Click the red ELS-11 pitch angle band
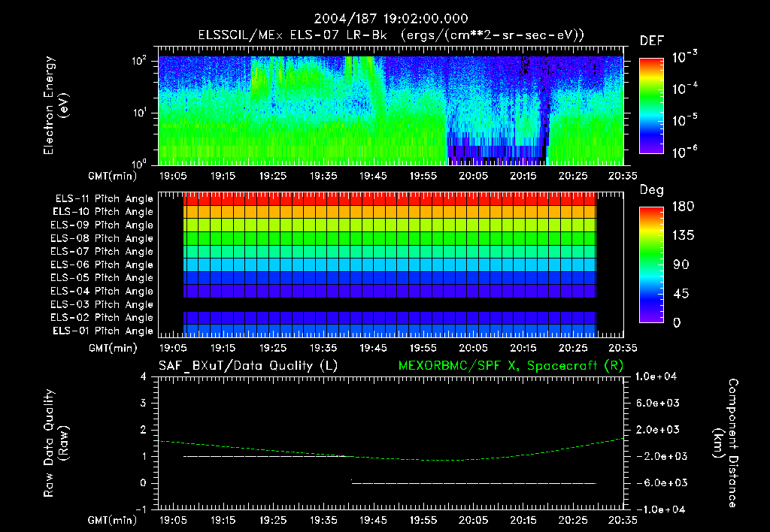This screenshot has width=770, height=532. (x=390, y=199)
